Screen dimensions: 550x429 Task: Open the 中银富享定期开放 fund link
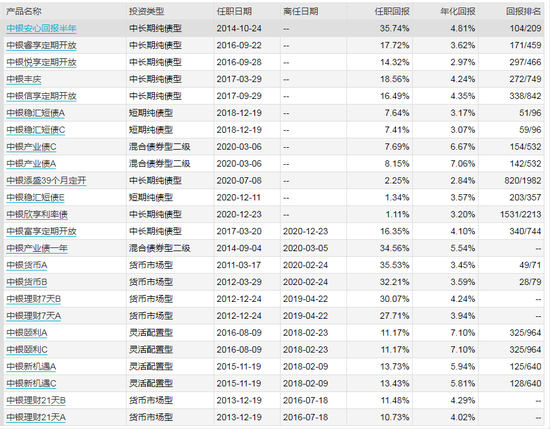tap(41, 231)
